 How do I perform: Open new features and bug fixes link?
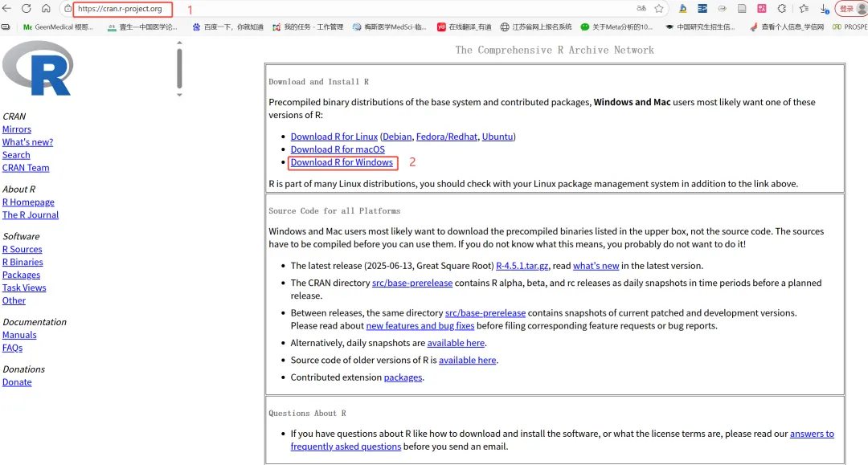(x=420, y=326)
